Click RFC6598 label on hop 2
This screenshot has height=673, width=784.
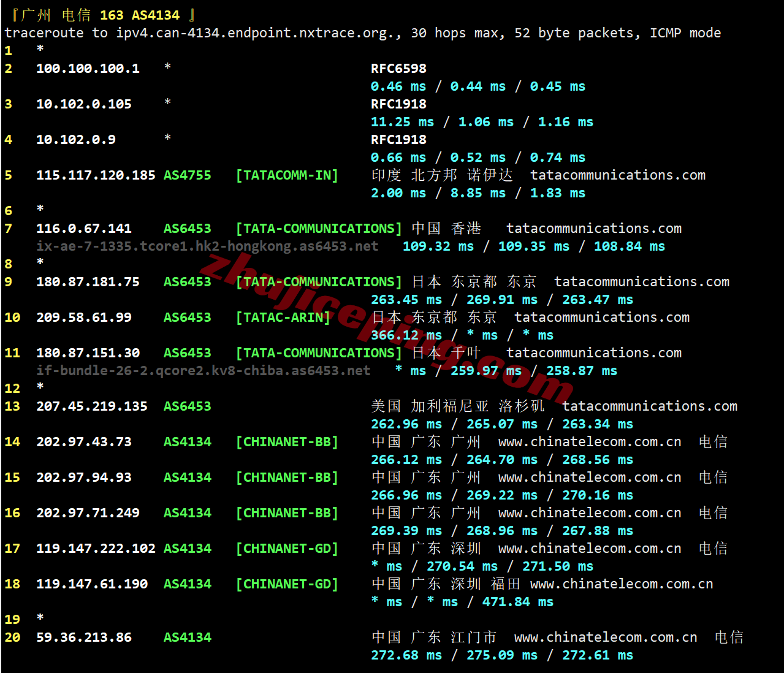(398, 69)
